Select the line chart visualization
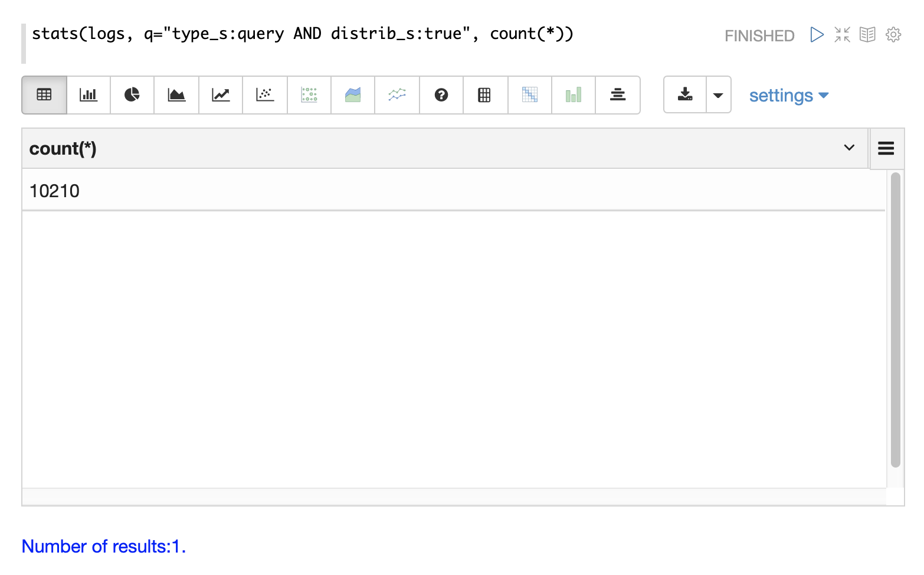 coord(221,94)
